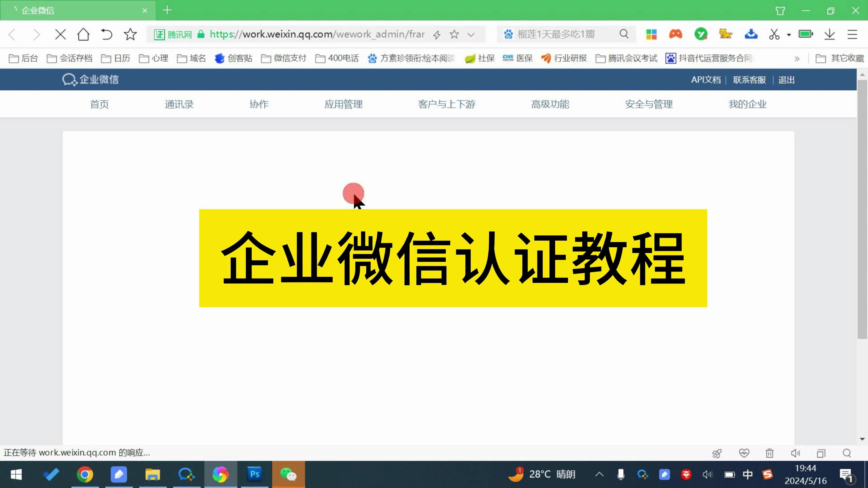This screenshot has height=488, width=868.
Task: Open the 社保 bookmark
Action: pos(479,58)
